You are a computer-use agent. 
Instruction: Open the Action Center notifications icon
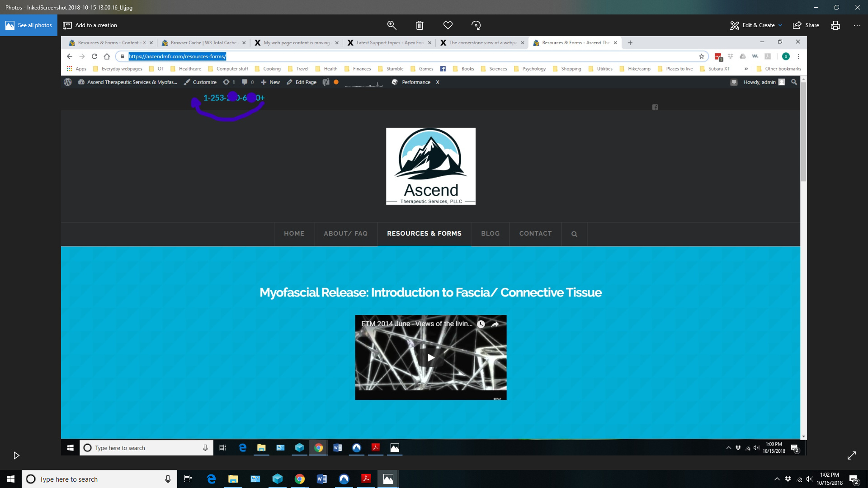tap(854, 479)
